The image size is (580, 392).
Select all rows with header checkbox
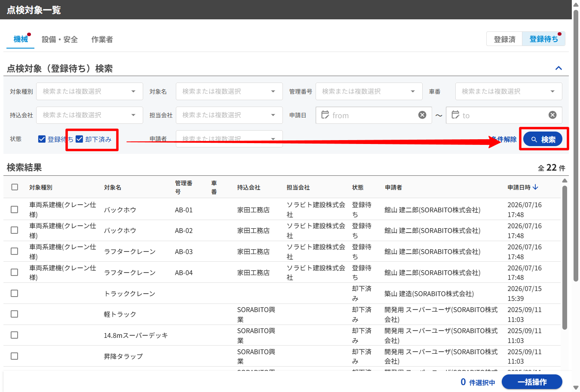(15, 187)
